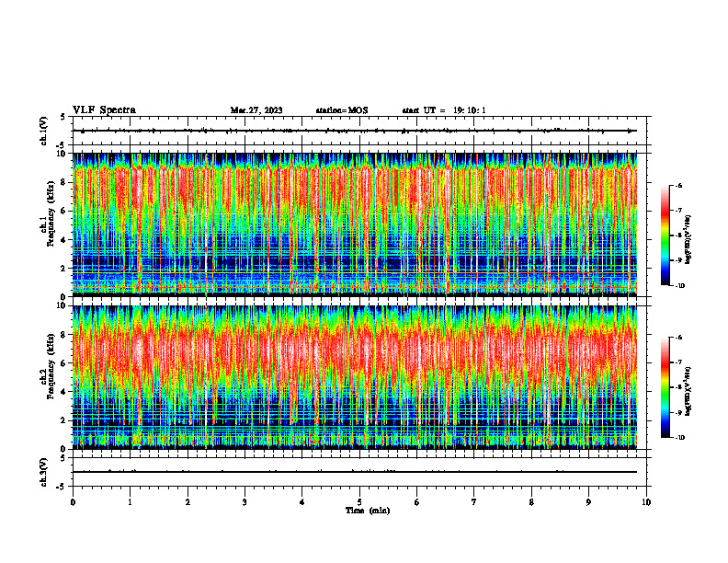Click time axis tick label '0'
The height and width of the screenshot is (563, 728).
73,502
